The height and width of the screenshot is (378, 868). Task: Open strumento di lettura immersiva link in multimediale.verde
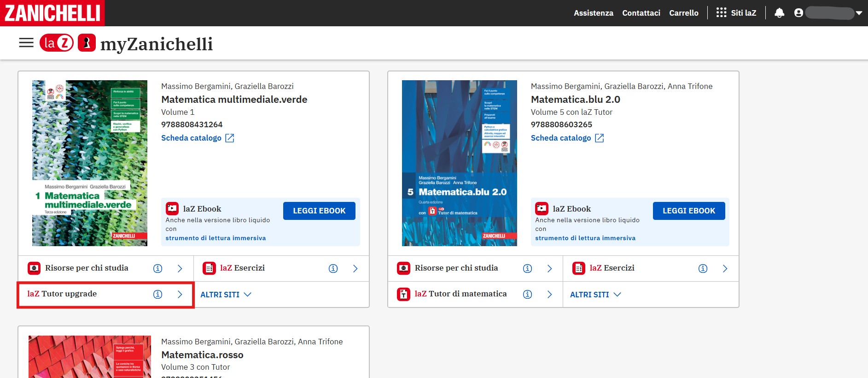(x=216, y=238)
